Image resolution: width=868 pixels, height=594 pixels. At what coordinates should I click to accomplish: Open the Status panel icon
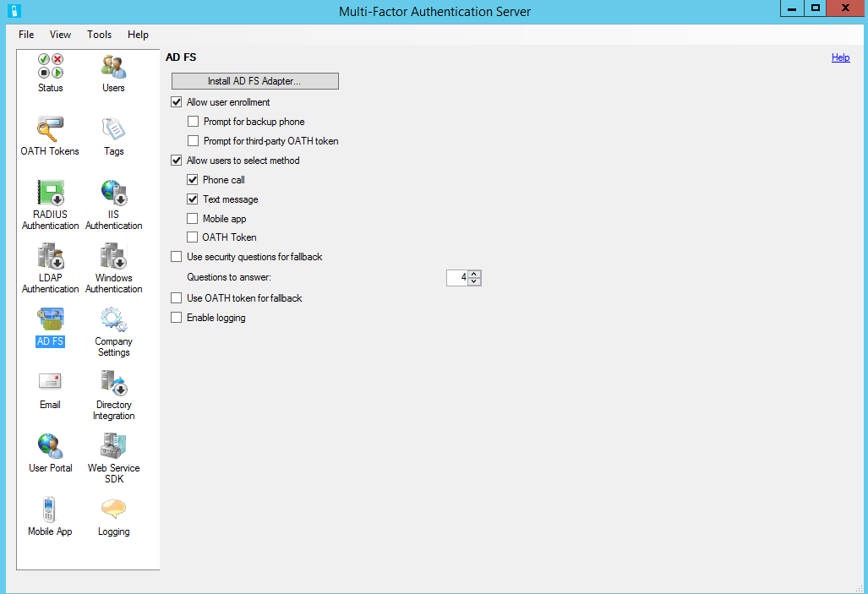click(50, 72)
